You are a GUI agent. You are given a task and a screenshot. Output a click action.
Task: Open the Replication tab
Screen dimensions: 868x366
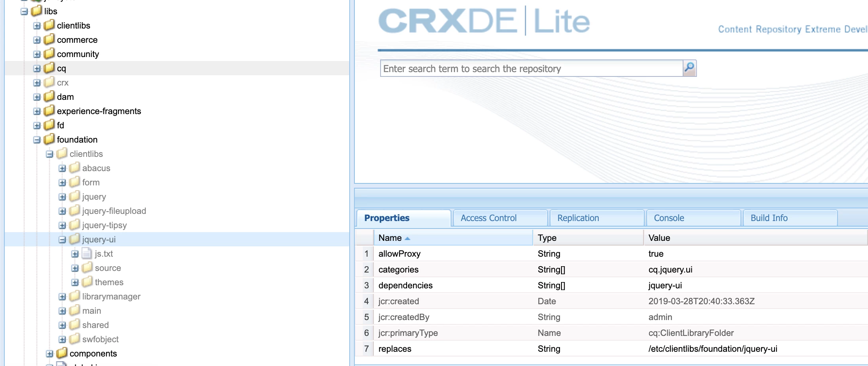pos(597,218)
